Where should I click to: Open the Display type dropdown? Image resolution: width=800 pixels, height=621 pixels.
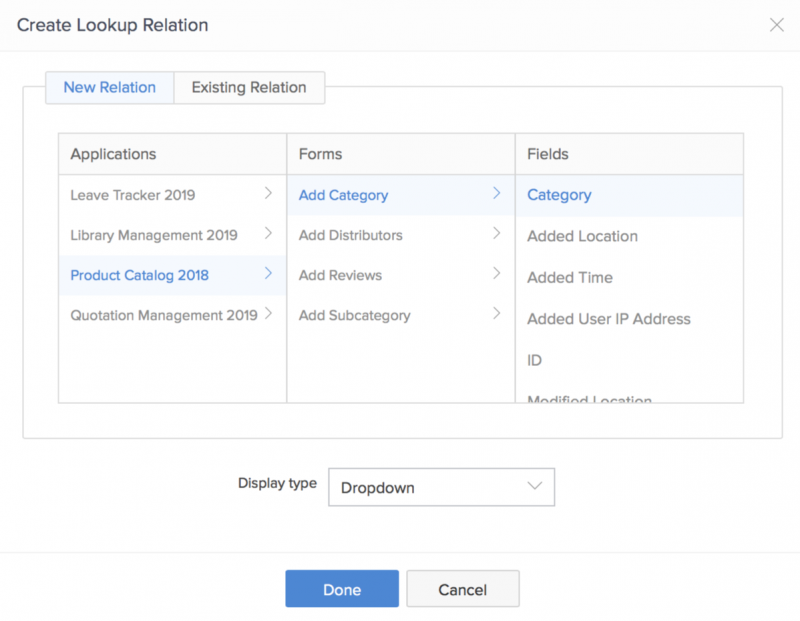pyautogui.click(x=441, y=487)
